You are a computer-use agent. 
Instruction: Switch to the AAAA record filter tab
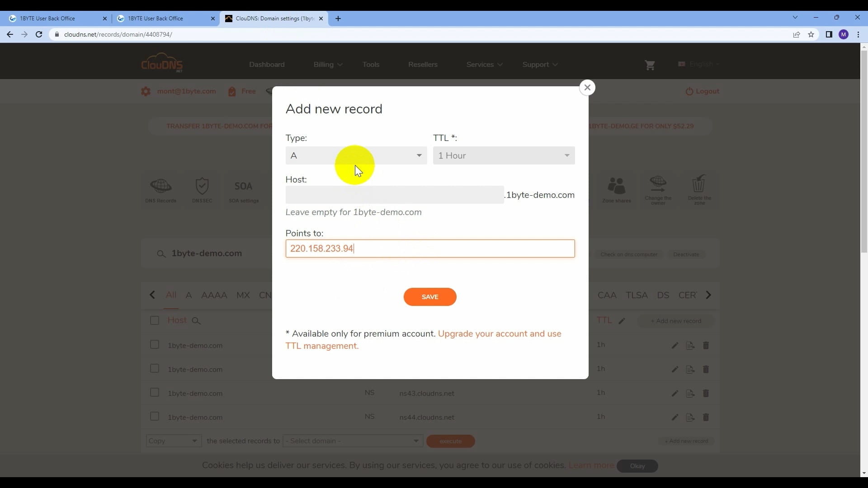click(x=214, y=295)
